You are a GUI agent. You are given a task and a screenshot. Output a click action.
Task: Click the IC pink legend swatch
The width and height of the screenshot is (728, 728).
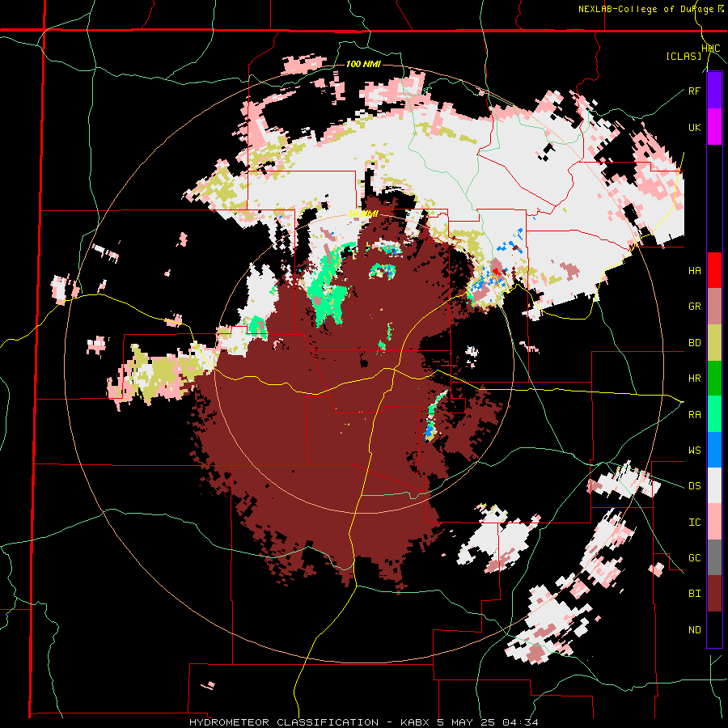pyautogui.click(x=714, y=522)
